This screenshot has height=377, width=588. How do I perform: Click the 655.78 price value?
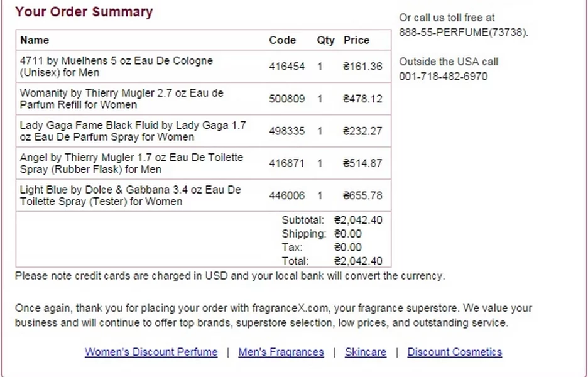click(362, 195)
